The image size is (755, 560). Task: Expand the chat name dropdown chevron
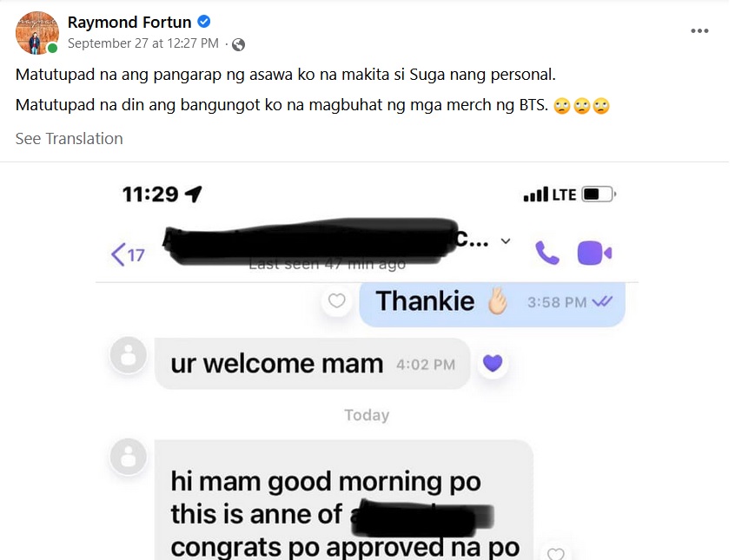click(x=506, y=241)
